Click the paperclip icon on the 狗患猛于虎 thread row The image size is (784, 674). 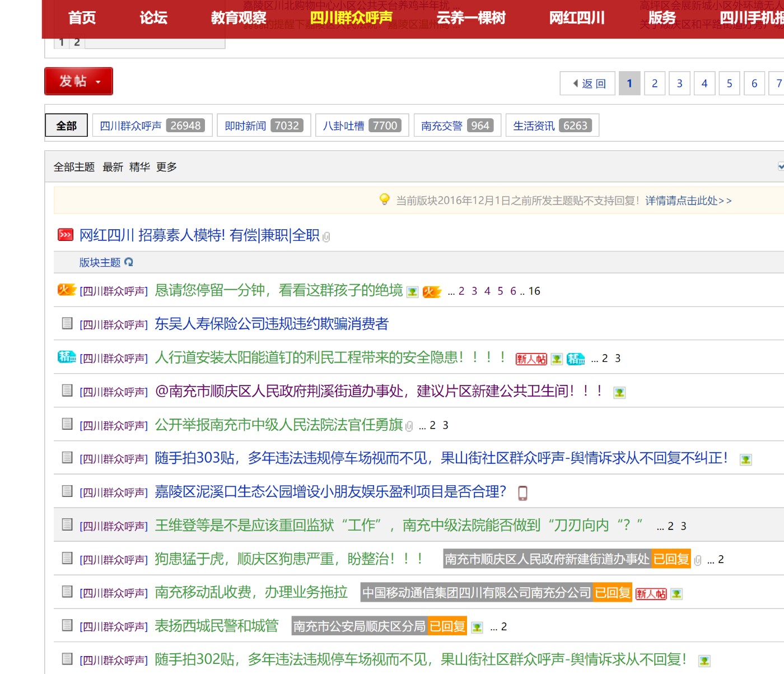click(698, 560)
